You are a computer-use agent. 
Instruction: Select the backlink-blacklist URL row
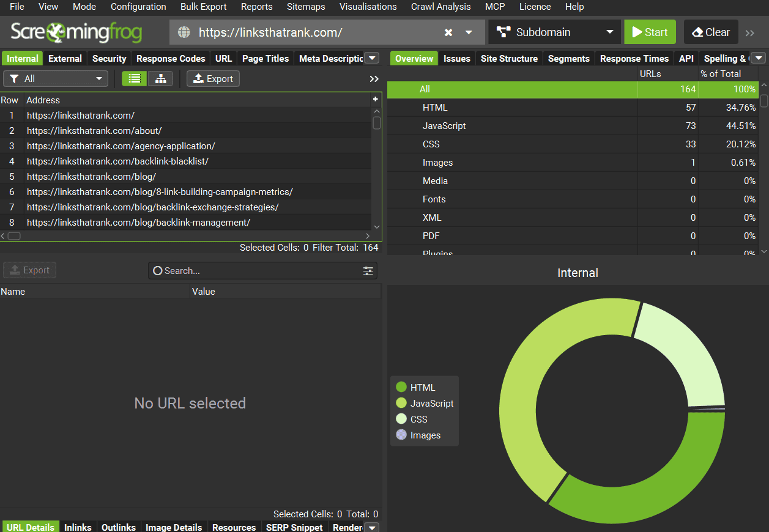pos(185,161)
